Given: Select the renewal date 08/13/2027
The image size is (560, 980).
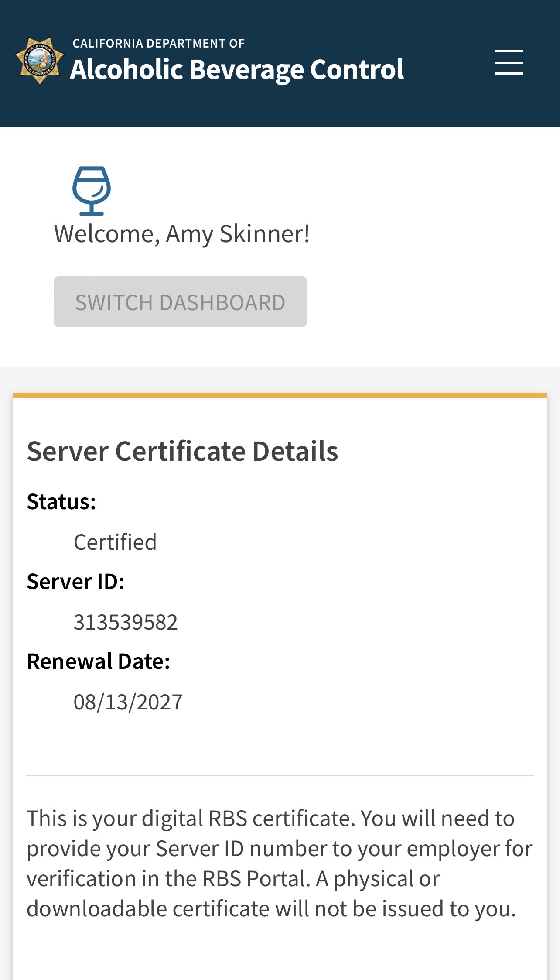Looking at the screenshot, I should pos(128,702).
